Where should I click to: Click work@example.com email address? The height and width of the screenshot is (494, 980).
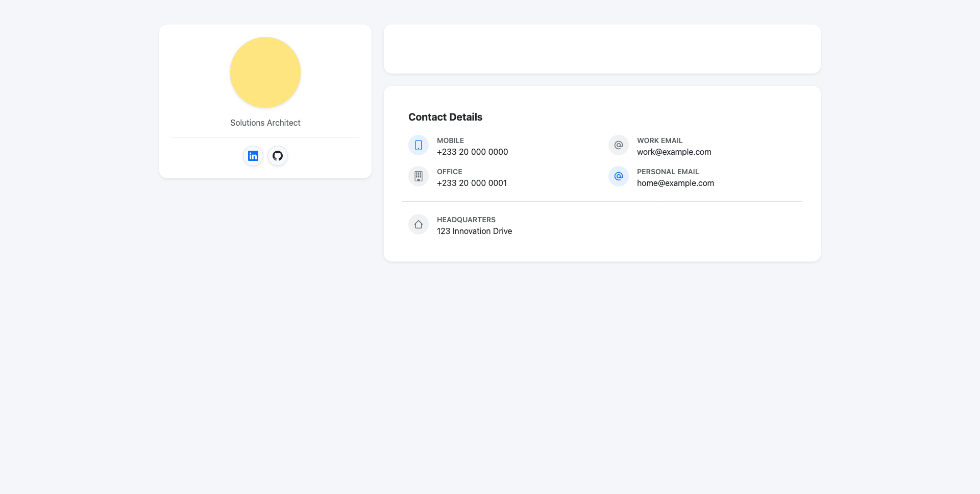[674, 152]
